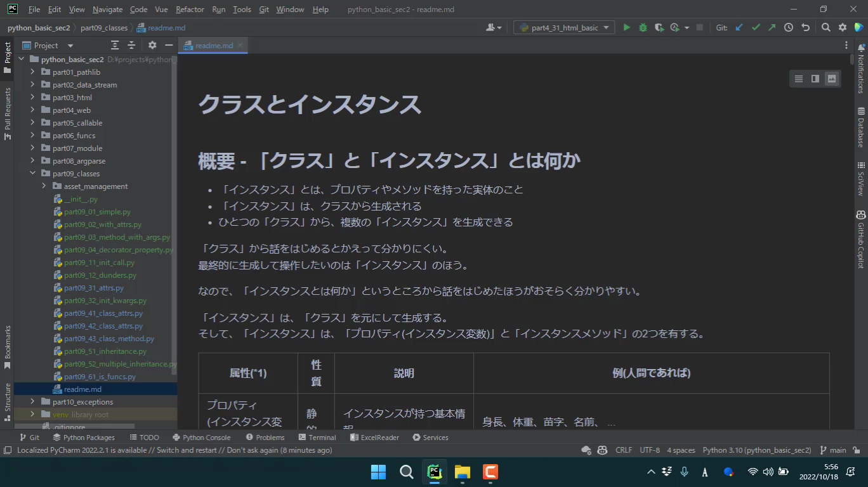This screenshot has width=868, height=487.
Task: Switch to the Terminal tab
Action: tap(317, 437)
